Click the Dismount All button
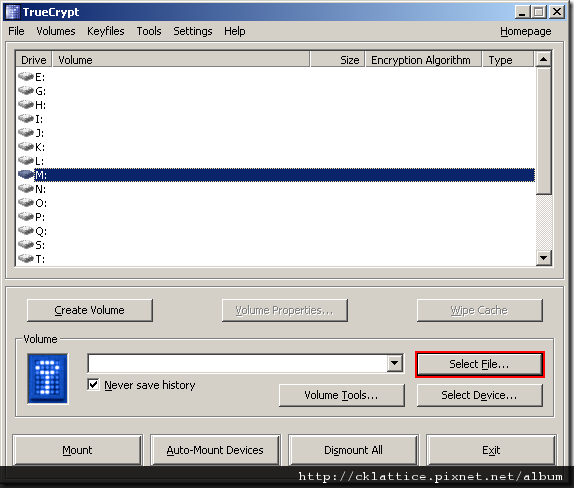This screenshot has height=488, width=574. pos(353,450)
